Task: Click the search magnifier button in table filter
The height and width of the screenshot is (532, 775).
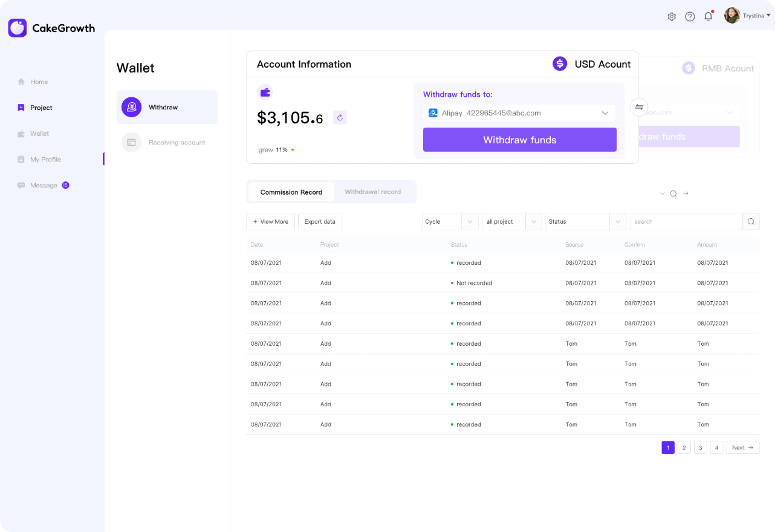Action: [x=751, y=222]
